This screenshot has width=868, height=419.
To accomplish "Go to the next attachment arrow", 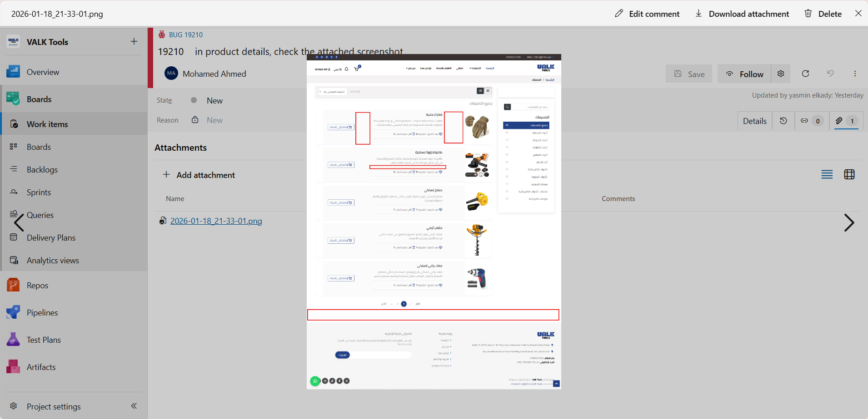I will click(x=848, y=223).
